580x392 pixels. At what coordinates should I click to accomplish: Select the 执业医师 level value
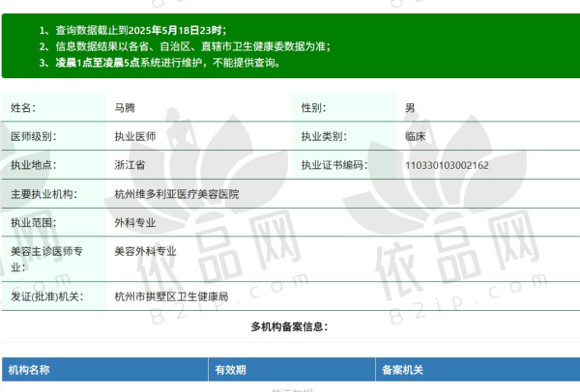click(135, 137)
